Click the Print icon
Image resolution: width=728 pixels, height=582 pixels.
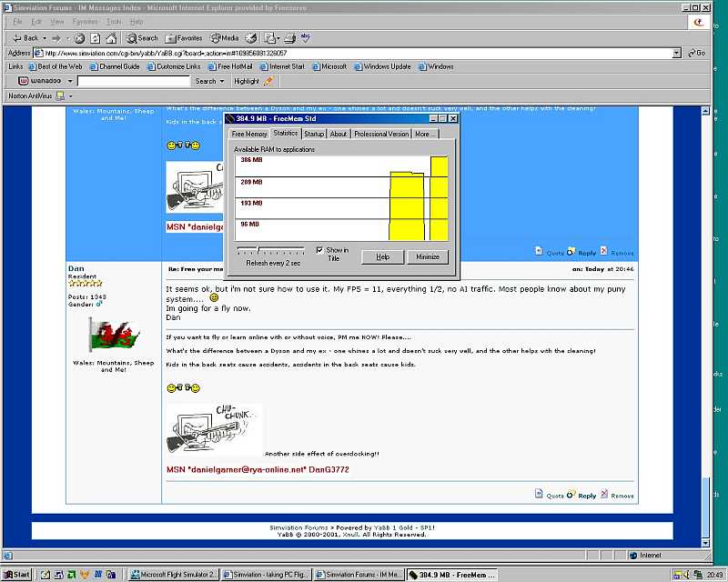click(x=290, y=38)
